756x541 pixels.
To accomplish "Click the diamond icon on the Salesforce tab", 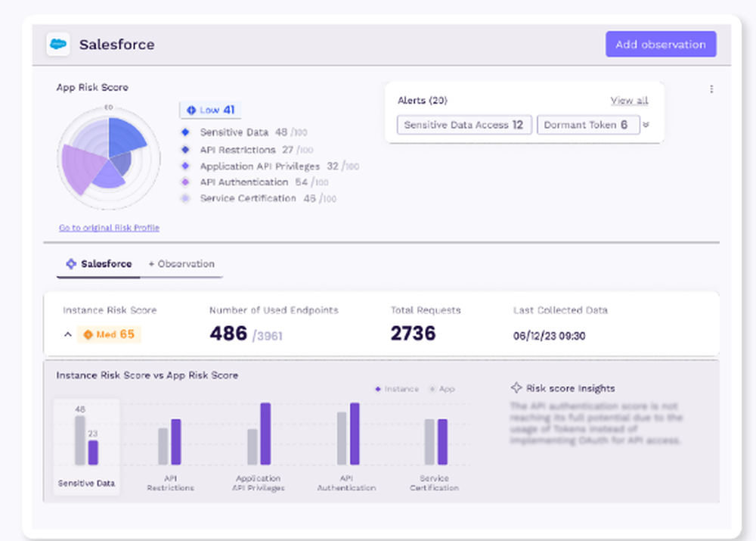I will 71,263.
